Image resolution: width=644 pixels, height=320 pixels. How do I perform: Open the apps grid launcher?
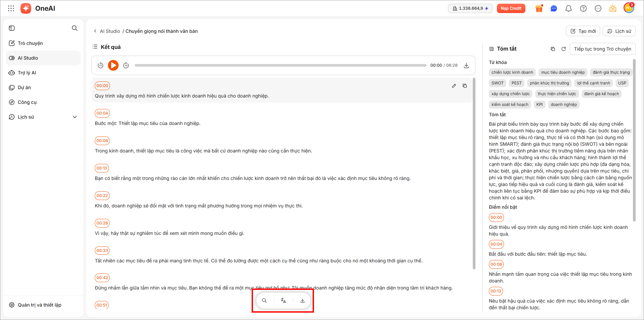tap(11, 8)
